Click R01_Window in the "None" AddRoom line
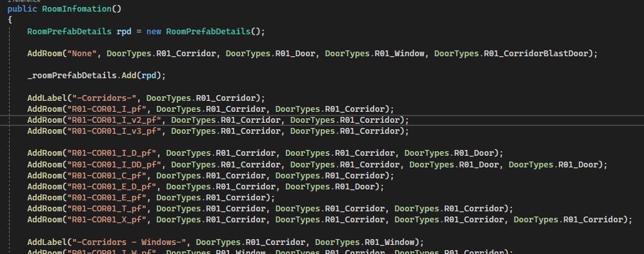Screen dimensions: 644x254 pyautogui.click(x=399, y=54)
